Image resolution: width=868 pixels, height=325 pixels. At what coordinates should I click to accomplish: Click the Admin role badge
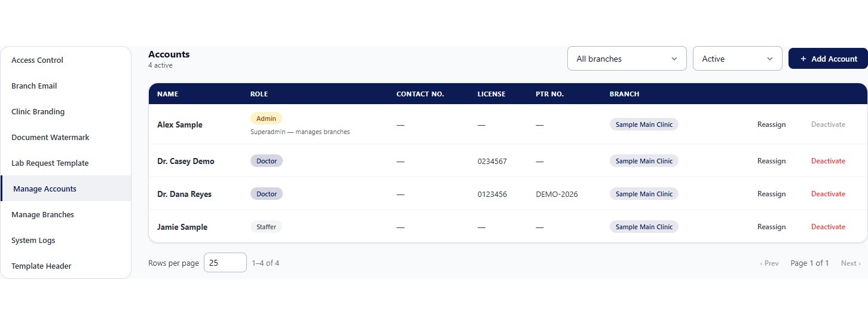pos(266,119)
